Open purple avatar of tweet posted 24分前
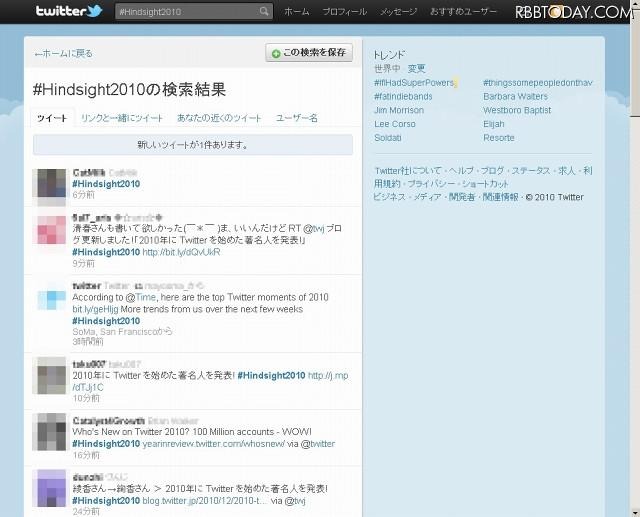The image size is (640, 517). [51, 488]
